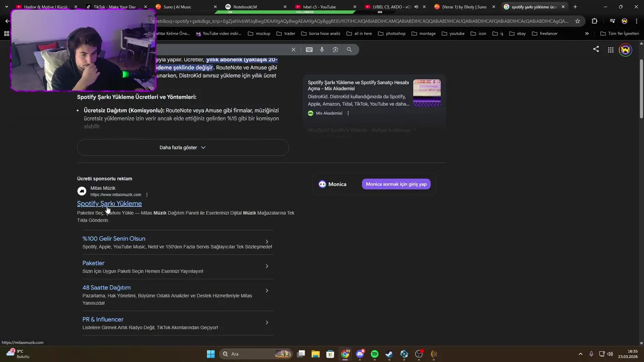Open the %100 Gelir Senin Olsun link

click(114, 239)
